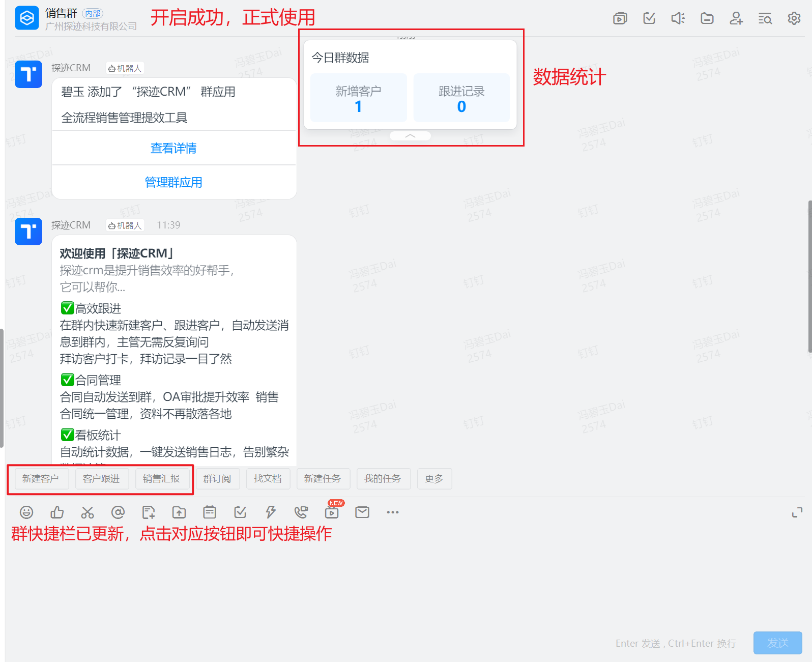Open the group tasks checkbox icon in header
The image size is (812, 662).
[x=649, y=18]
